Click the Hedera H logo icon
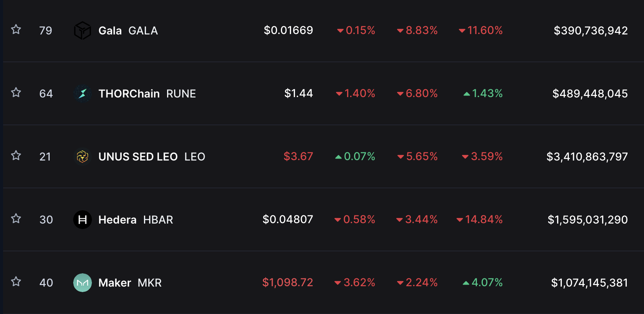The width and height of the screenshot is (644, 314). point(83,220)
